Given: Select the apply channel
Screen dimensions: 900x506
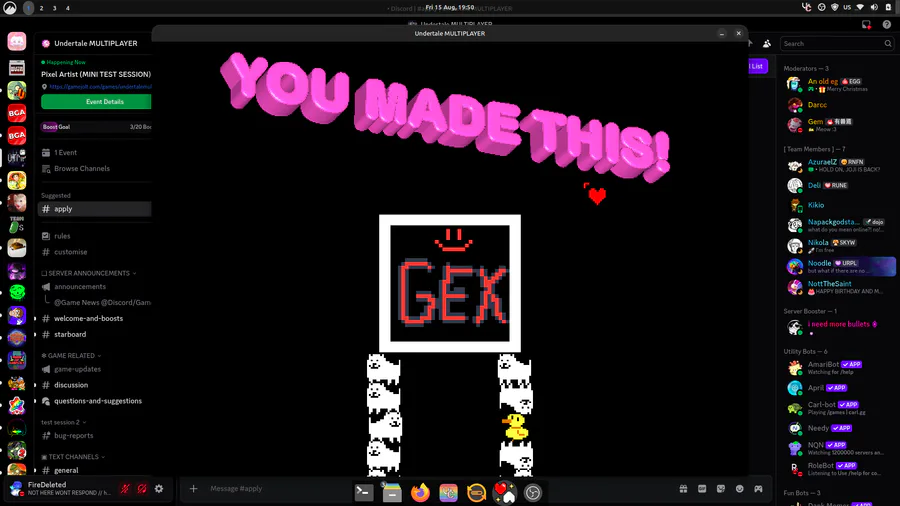Looking at the screenshot, I should click(95, 209).
